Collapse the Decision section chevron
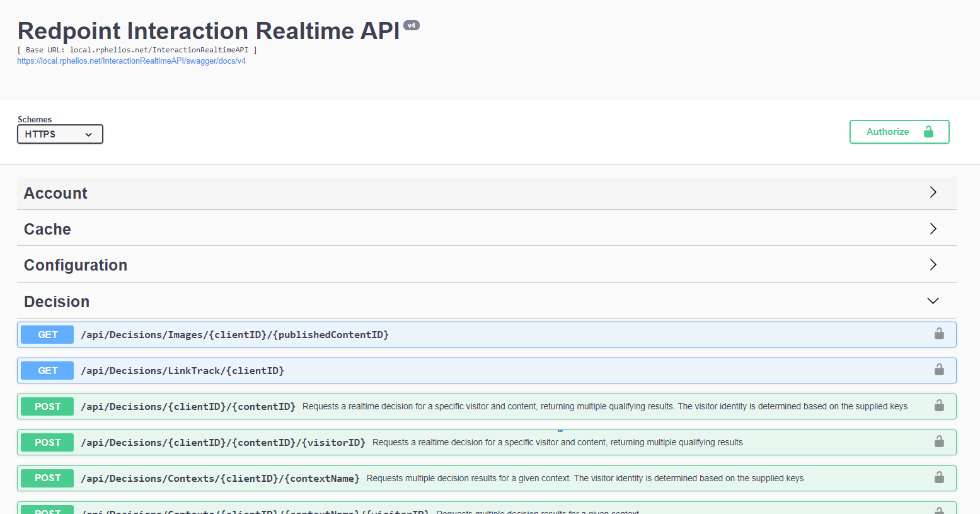Image resolution: width=980 pixels, height=514 pixels. [x=933, y=301]
